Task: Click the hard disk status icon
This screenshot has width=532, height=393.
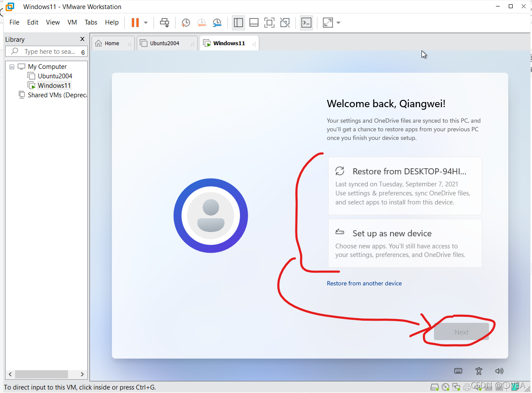Action: tap(435, 387)
